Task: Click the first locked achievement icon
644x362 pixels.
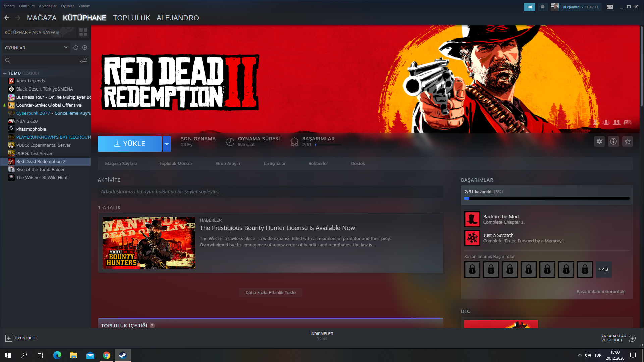Action: click(x=472, y=269)
